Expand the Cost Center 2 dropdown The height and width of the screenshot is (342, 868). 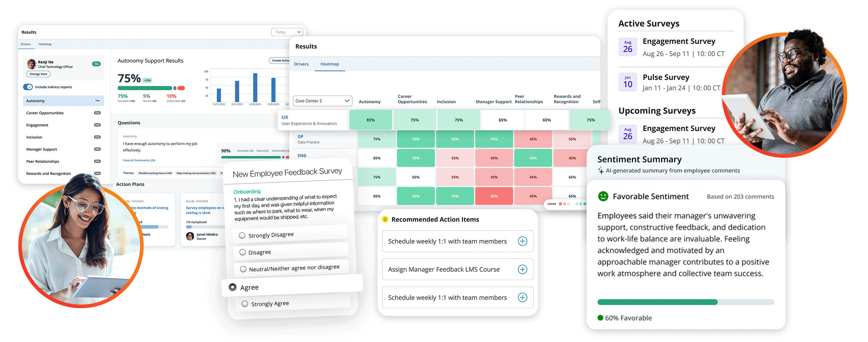pos(322,101)
